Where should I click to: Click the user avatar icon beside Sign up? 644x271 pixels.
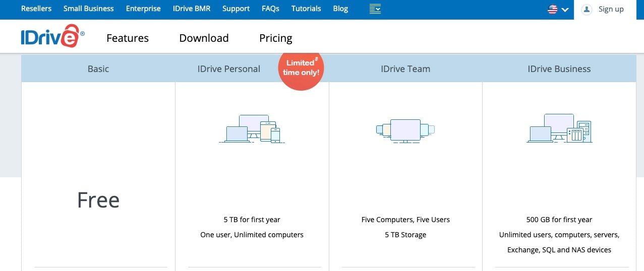tap(587, 9)
